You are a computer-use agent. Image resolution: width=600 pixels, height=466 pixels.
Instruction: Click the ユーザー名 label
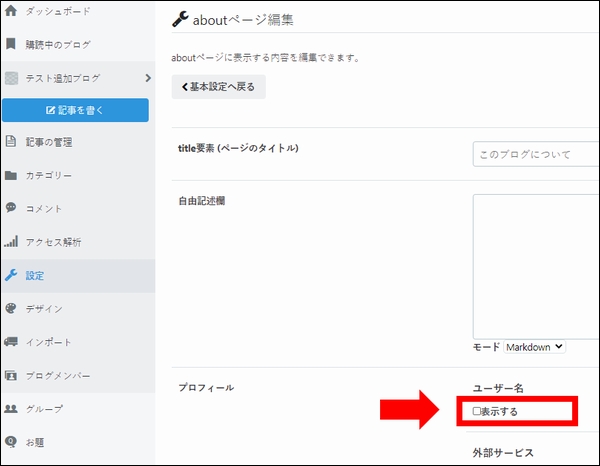click(498, 388)
